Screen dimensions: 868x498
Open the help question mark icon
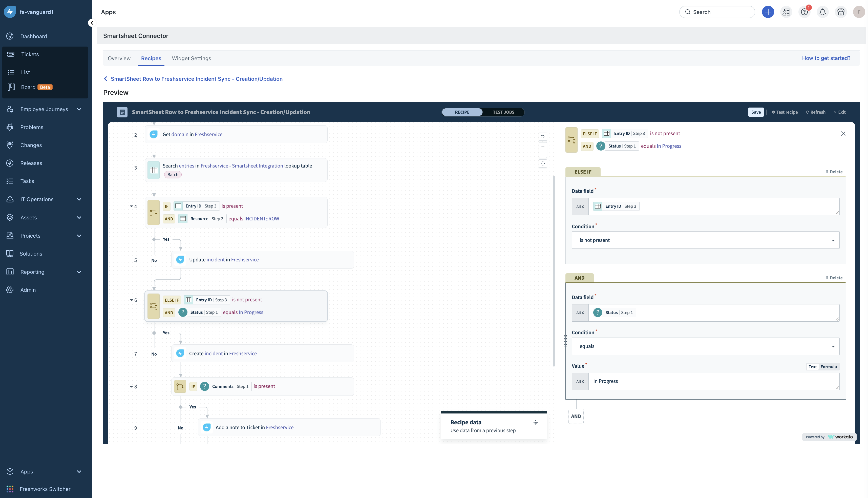(804, 12)
